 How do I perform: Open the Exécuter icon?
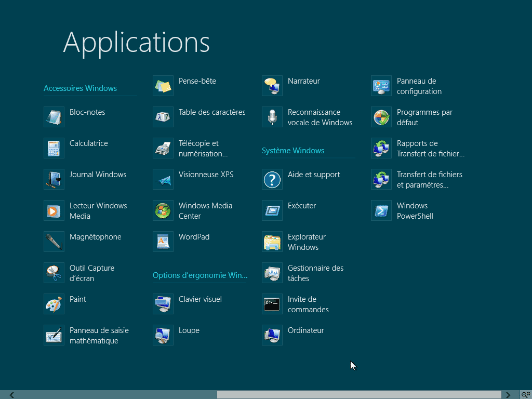click(x=272, y=211)
